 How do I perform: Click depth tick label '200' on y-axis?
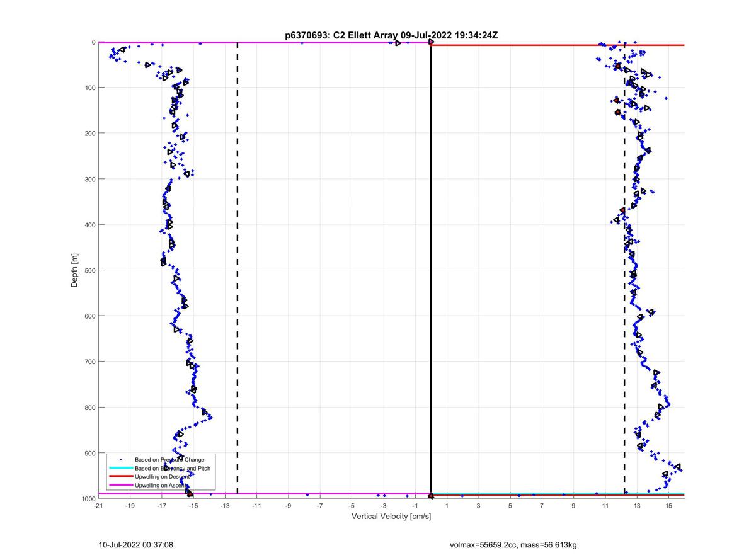point(89,134)
